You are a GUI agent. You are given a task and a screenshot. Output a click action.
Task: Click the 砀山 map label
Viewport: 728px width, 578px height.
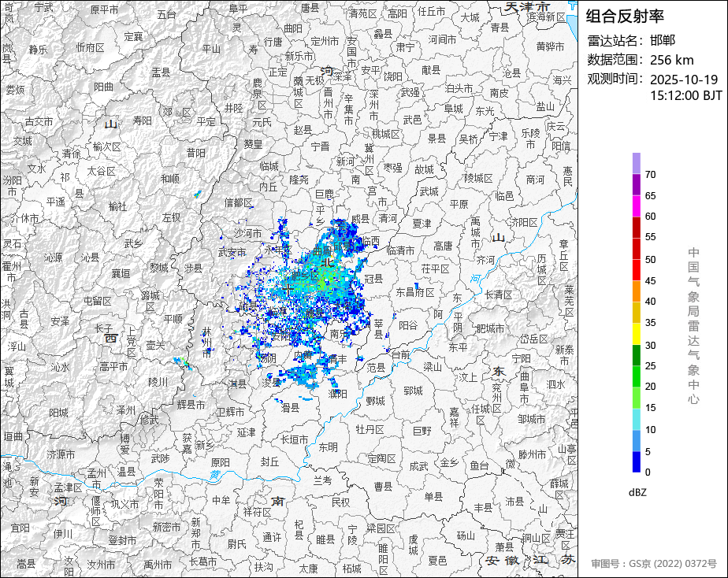[466, 535]
